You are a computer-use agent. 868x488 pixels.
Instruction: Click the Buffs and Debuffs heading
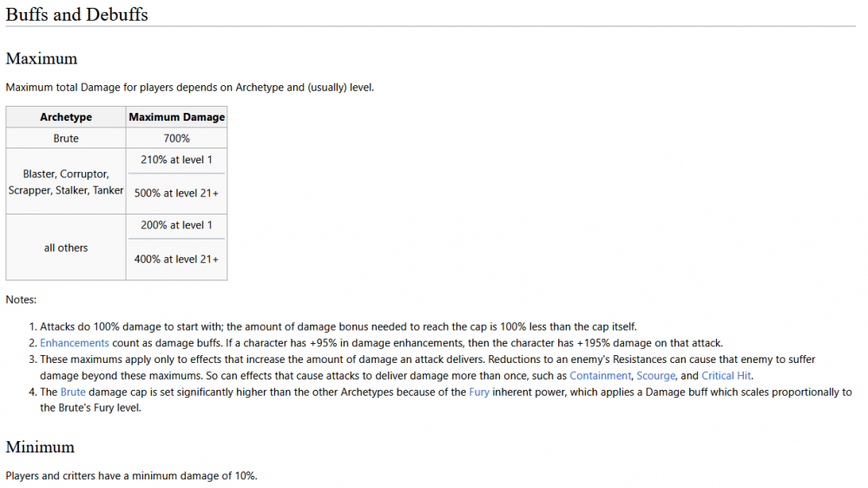tap(77, 15)
